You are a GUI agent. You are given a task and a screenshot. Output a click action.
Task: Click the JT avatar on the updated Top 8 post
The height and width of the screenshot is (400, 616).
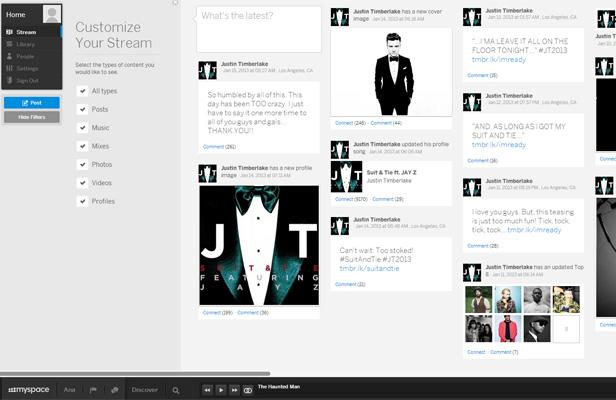[472, 273]
